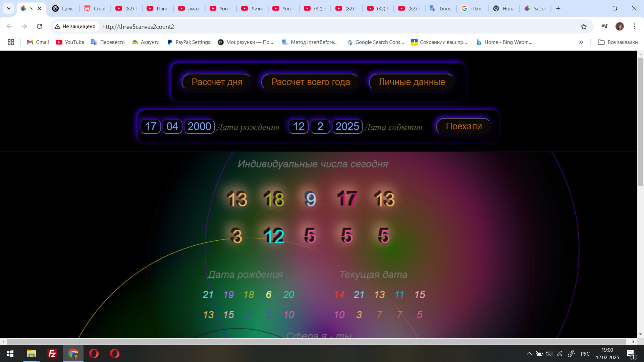This screenshot has height=362, width=644.
Task: Open the media control icon in toolbar
Action: coord(605,26)
